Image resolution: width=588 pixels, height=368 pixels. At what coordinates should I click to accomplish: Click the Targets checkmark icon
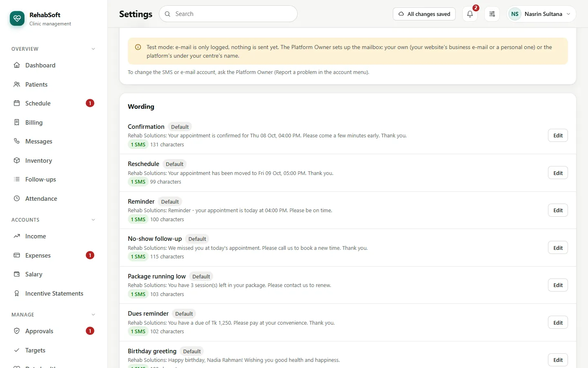tap(17, 350)
